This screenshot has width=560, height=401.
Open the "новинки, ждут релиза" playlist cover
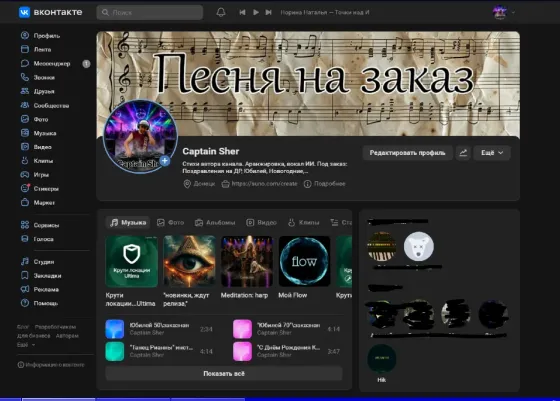(x=189, y=261)
